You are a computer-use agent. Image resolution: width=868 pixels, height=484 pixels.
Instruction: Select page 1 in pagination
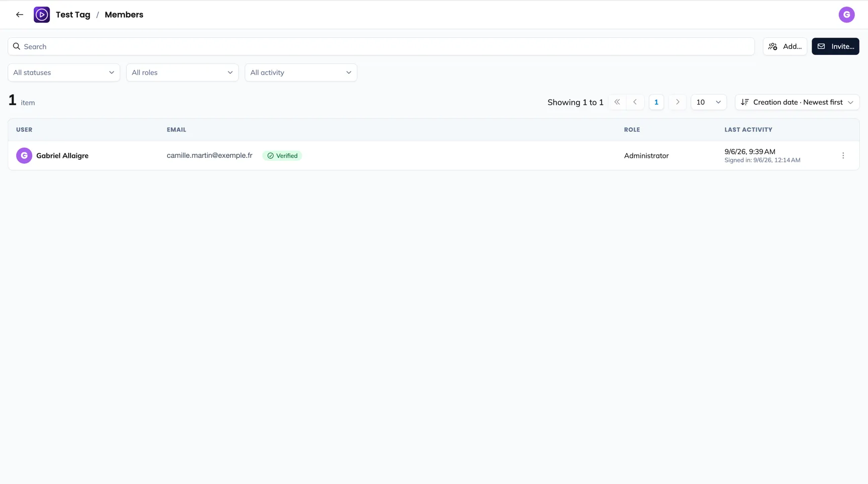pos(656,102)
